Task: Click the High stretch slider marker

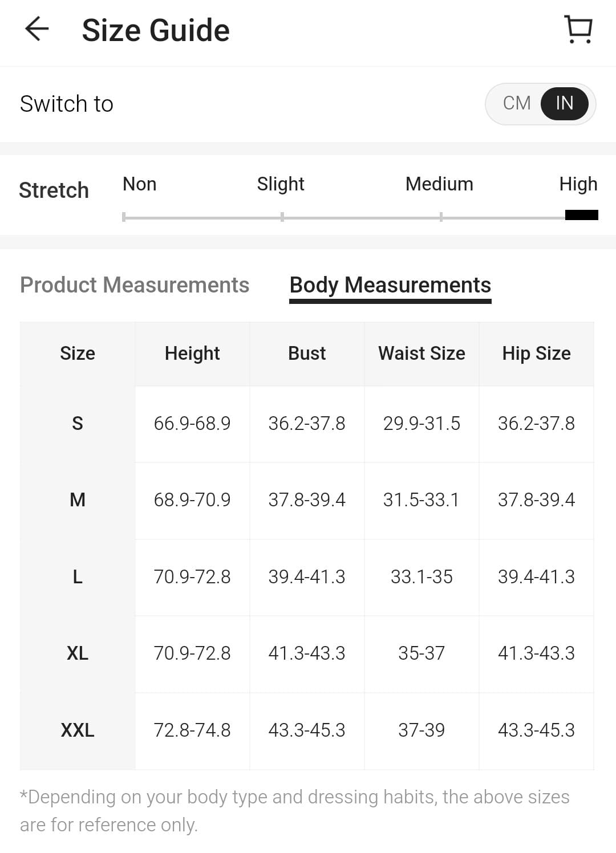Action: tap(581, 215)
